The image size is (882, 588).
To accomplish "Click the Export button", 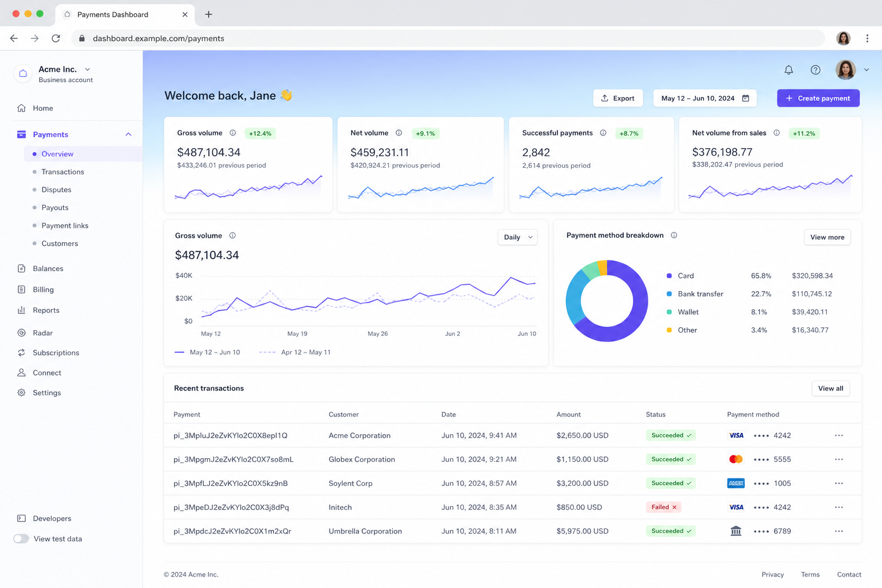I will point(618,98).
